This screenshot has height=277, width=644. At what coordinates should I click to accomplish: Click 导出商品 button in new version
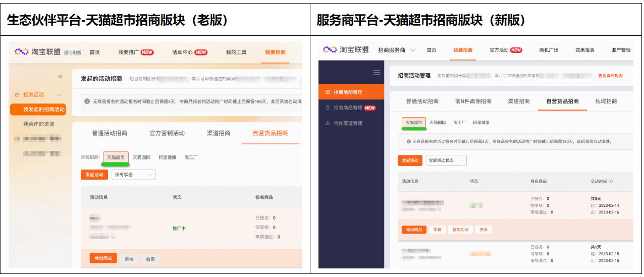tap(414, 230)
